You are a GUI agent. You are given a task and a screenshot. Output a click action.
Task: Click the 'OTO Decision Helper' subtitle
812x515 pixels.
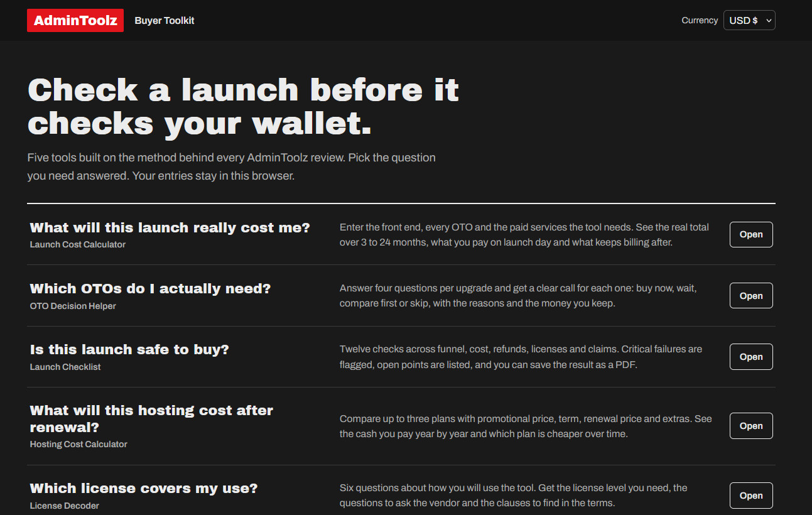pos(73,306)
